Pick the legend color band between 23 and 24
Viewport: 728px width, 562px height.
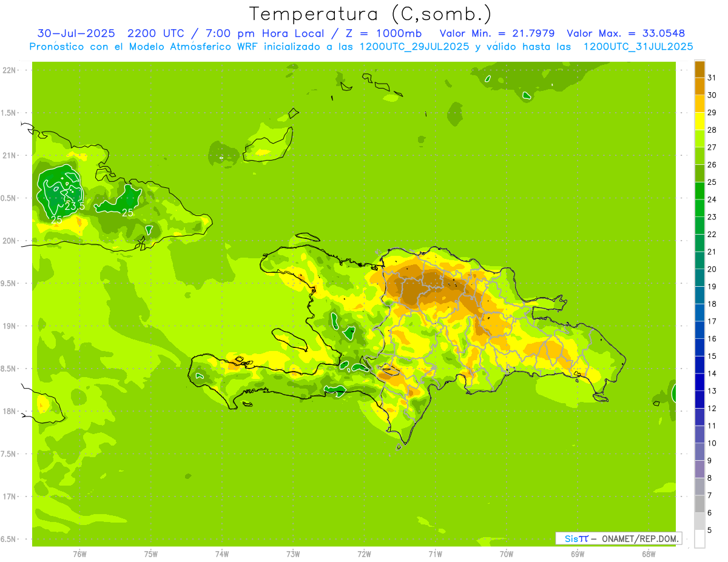(699, 208)
